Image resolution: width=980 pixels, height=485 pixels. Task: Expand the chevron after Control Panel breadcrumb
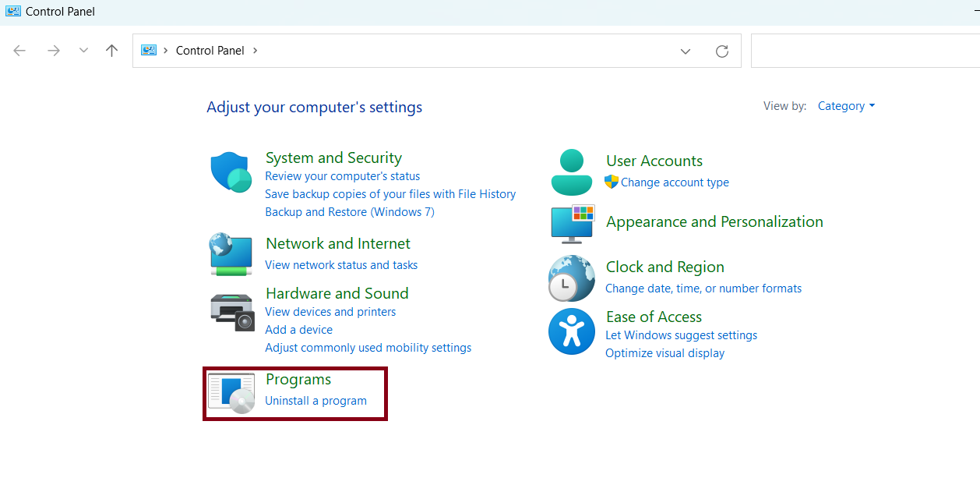tap(255, 51)
